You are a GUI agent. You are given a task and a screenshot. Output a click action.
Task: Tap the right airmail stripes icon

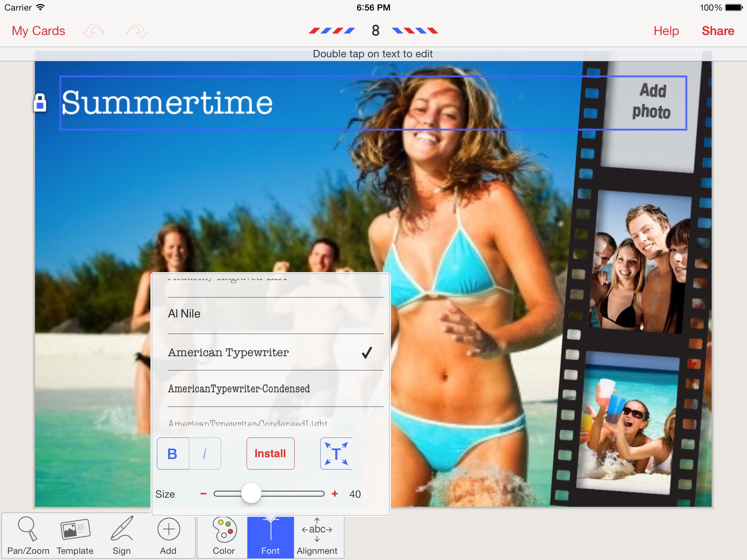coord(415,31)
